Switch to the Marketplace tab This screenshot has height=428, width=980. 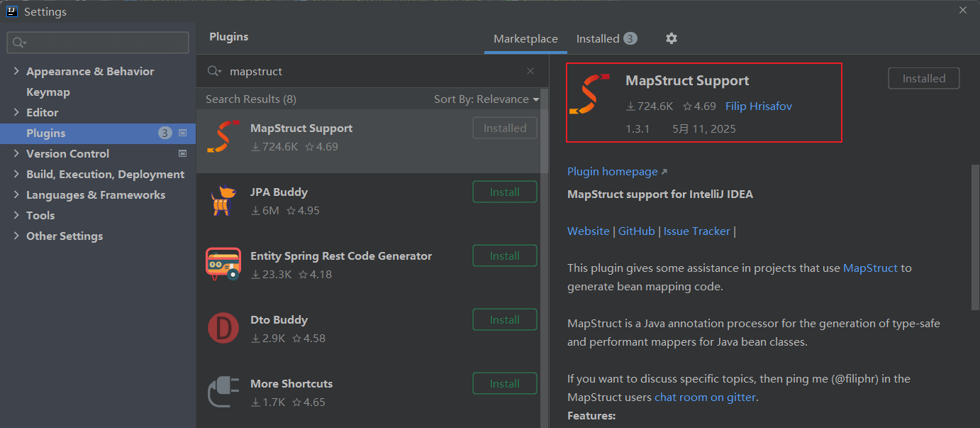[525, 39]
